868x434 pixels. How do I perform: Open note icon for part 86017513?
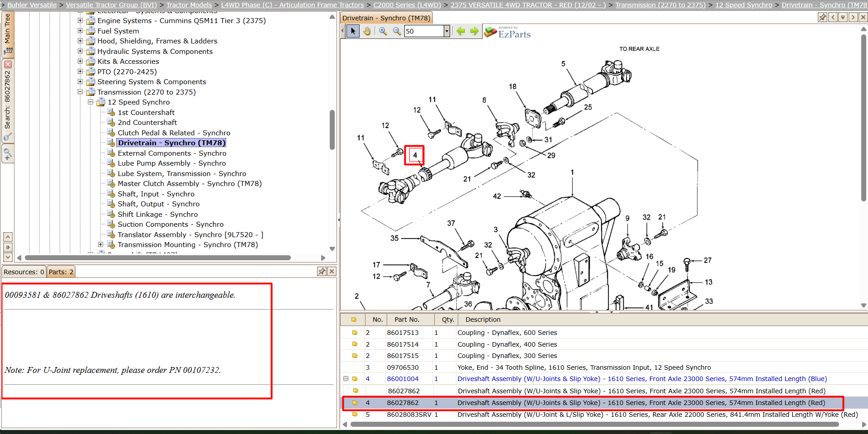tap(355, 333)
